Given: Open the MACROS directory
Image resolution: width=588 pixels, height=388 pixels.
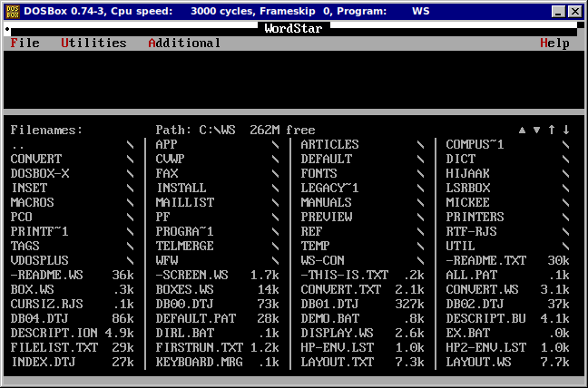Looking at the screenshot, I should pos(33,203).
